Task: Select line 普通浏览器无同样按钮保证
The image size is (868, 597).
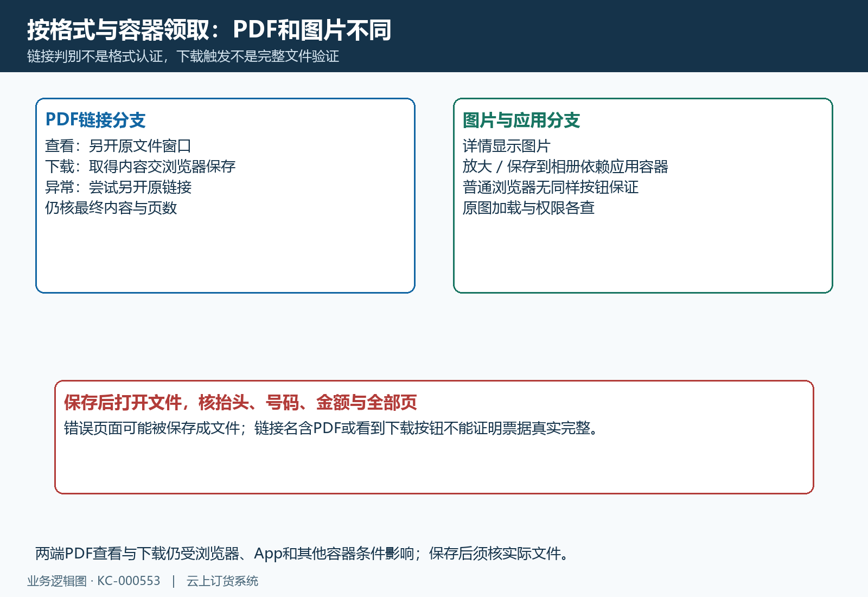Action: coord(551,187)
